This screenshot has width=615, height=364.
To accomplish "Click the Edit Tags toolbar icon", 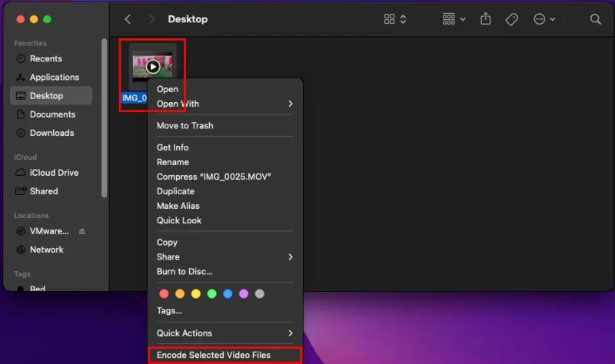I will click(511, 19).
